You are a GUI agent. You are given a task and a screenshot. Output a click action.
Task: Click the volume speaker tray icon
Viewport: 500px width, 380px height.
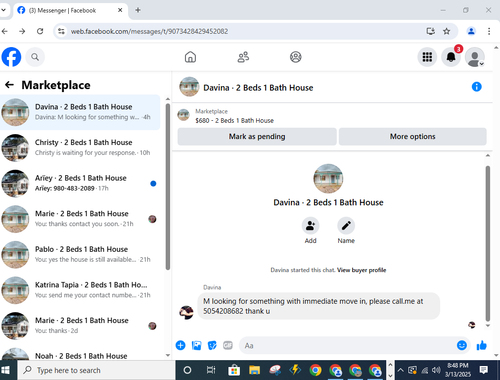[x=436, y=370]
